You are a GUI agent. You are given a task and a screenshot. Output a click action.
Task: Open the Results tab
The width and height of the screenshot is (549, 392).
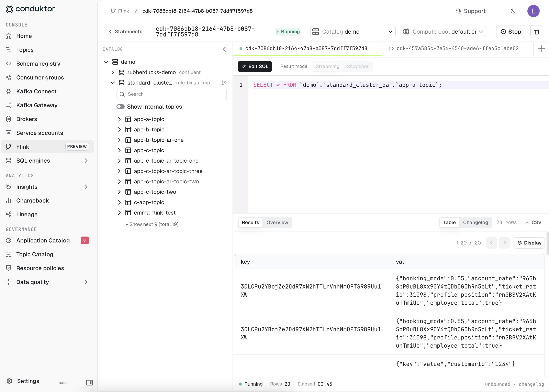pos(250,222)
